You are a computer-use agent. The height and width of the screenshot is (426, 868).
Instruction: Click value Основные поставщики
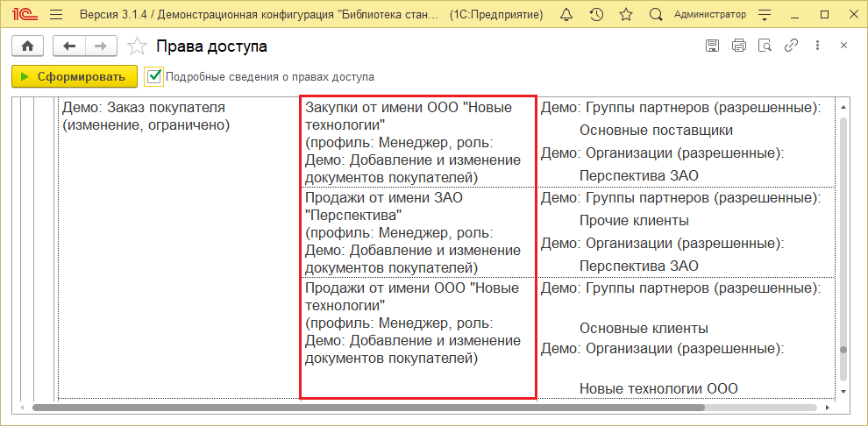pyautogui.click(x=657, y=131)
